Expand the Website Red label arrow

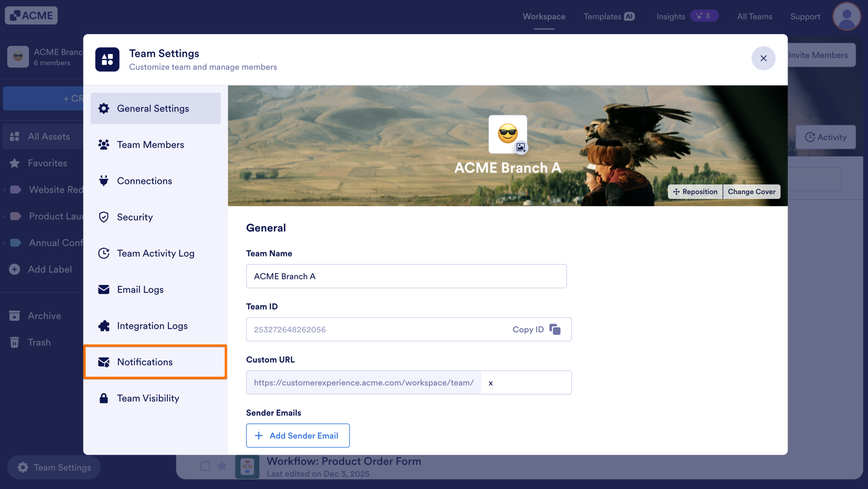5,190
